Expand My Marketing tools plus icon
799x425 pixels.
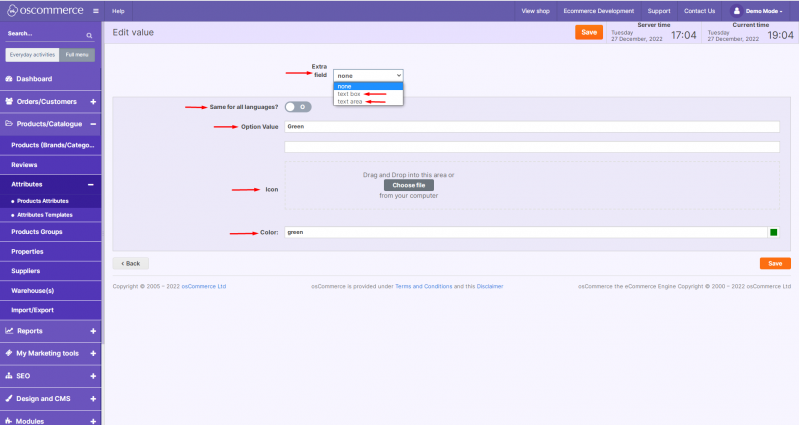tap(93, 353)
